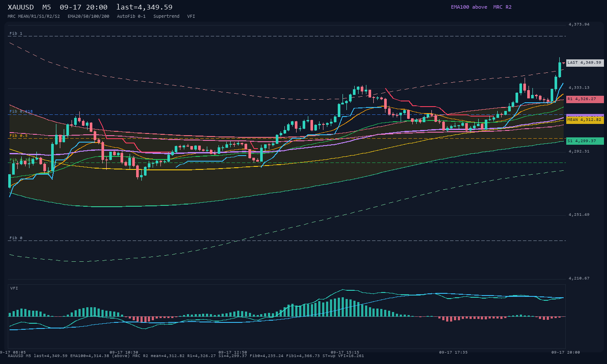
Task: Click the Fib 0 level label
Action: (16, 238)
